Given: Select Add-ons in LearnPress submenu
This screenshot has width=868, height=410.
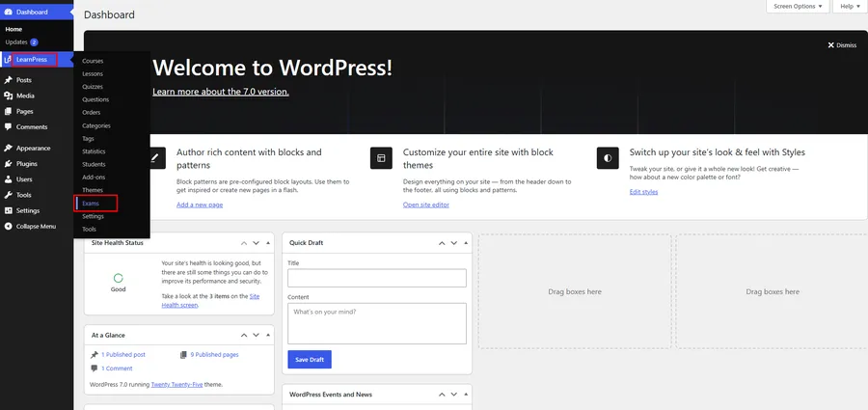Looking at the screenshot, I should pos(94,178).
